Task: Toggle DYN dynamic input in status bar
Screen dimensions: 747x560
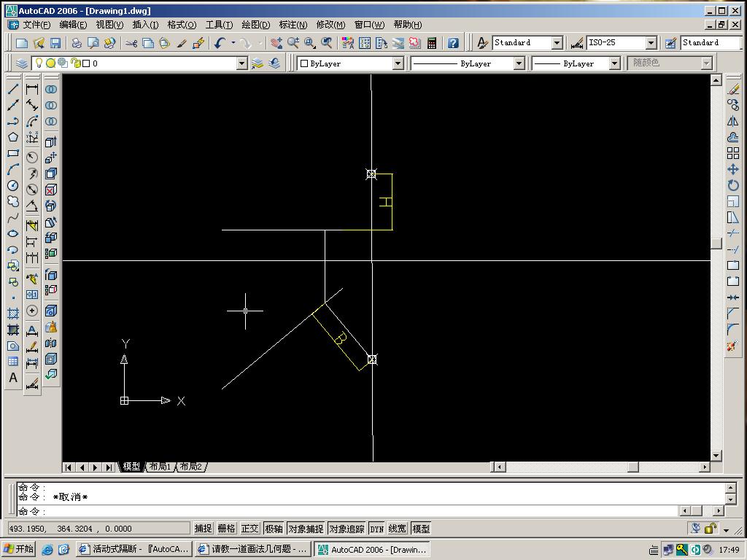Action: (377, 529)
